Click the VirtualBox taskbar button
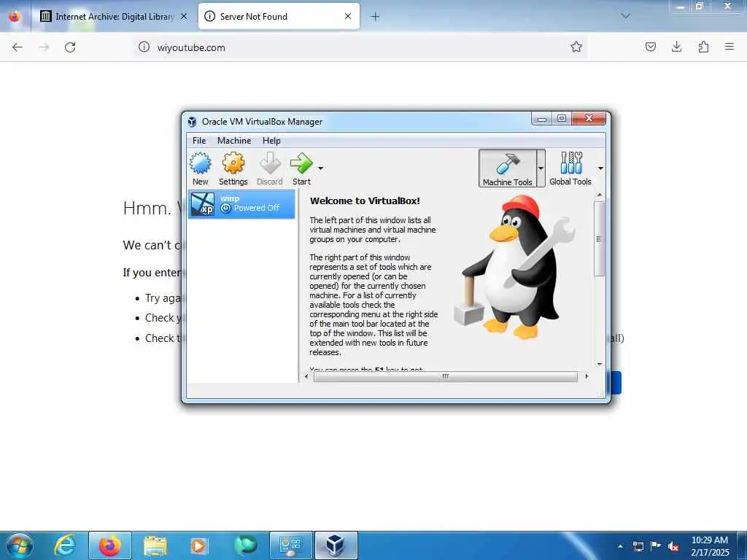The height and width of the screenshot is (560, 747). (336, 545)
